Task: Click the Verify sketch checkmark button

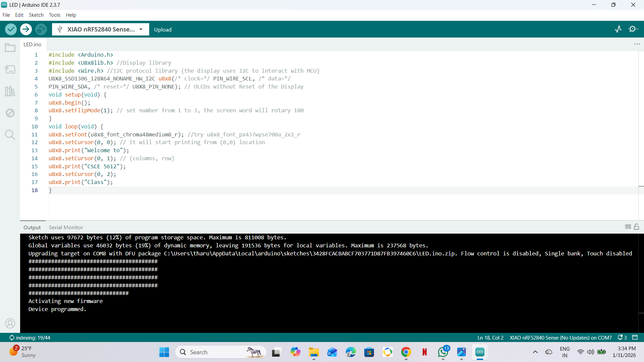Action: 11,29
